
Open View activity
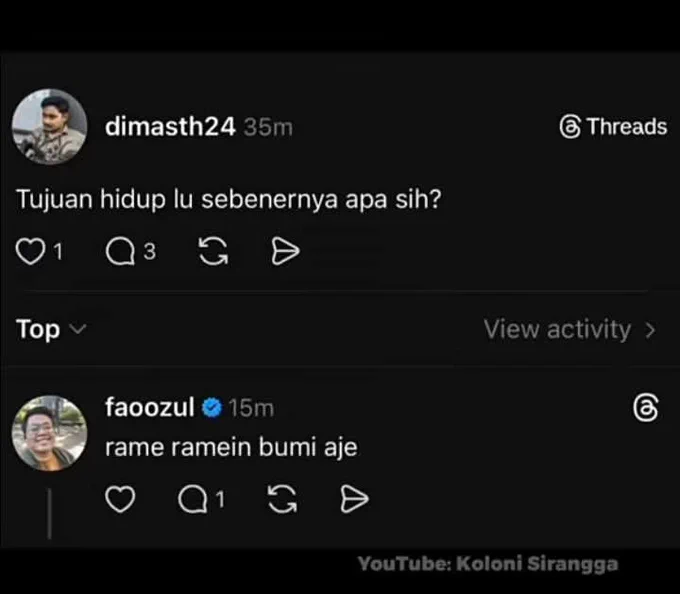click(570, 330)
